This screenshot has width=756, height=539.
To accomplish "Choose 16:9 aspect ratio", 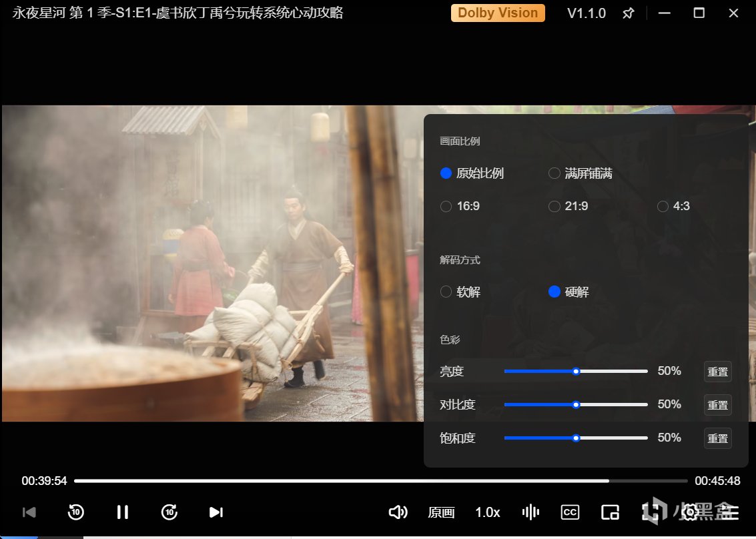I will 460,206.
